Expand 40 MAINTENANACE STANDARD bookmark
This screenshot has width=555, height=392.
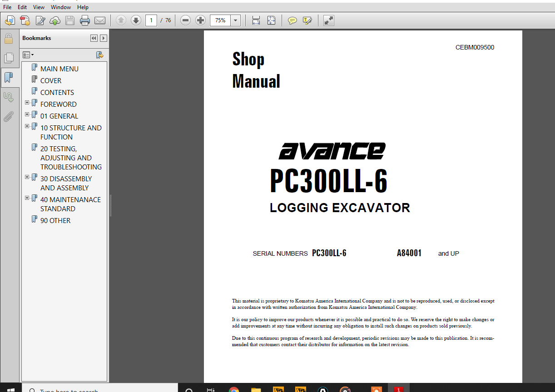click(27, 198)
